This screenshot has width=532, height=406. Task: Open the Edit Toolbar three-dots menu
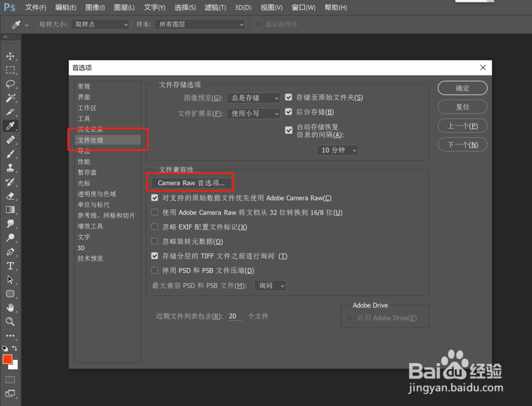click(x=10, y=336)
